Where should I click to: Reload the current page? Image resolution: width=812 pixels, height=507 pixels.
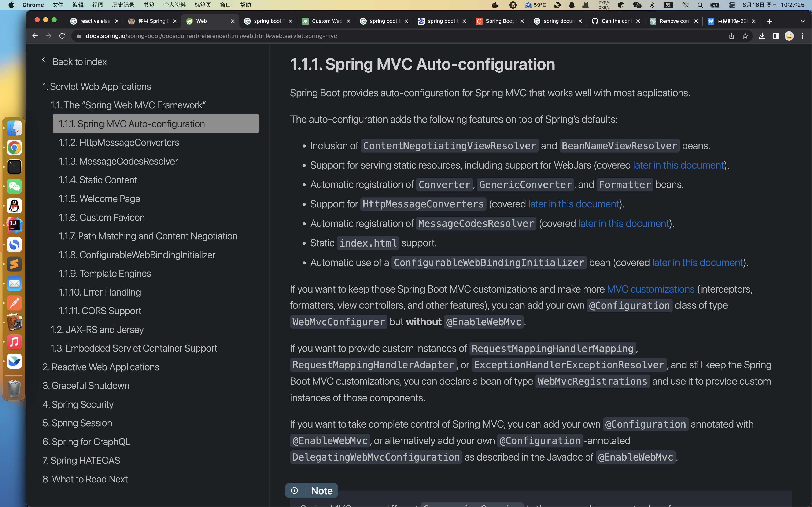click(62, 36)
